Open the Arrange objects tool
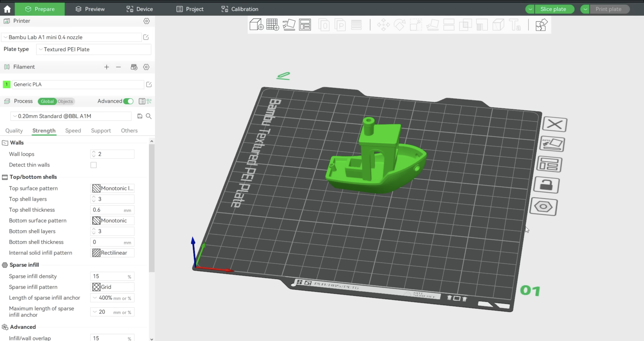 click(x=305, y=24)
